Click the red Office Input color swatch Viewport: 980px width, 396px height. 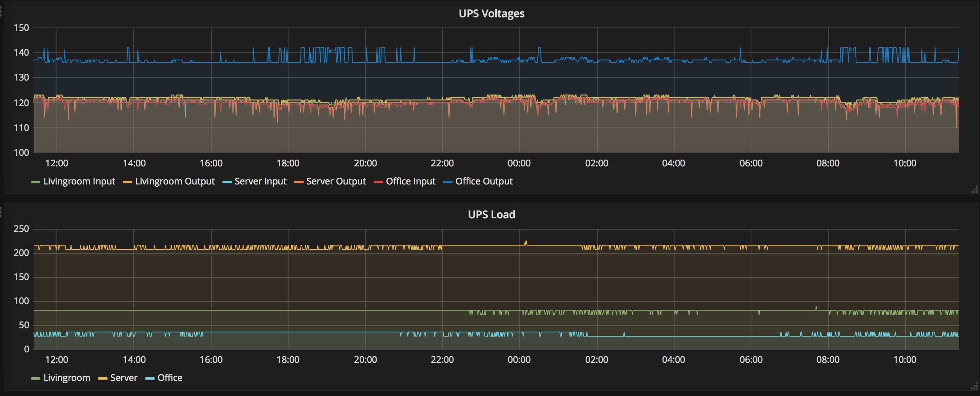click(x=378, y=182)
